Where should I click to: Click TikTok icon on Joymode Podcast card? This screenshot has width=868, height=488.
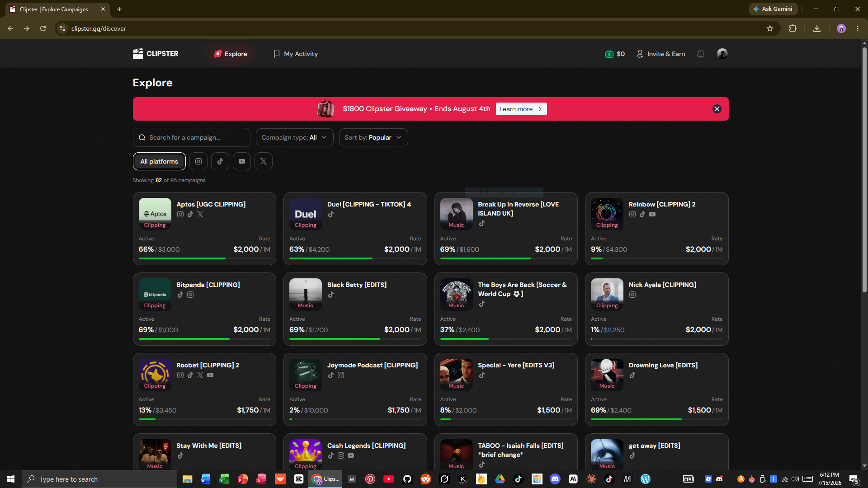click(331, 375)
